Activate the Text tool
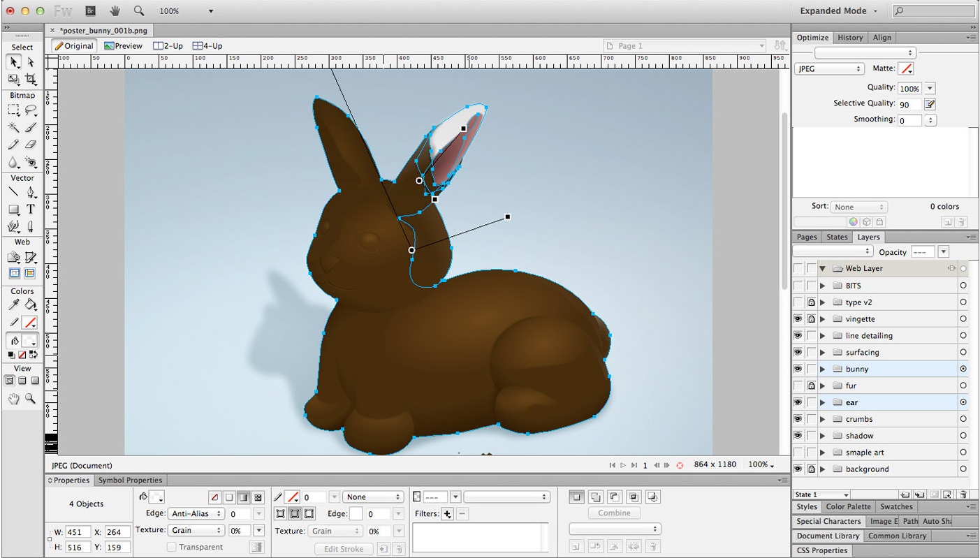 [31, 210]
